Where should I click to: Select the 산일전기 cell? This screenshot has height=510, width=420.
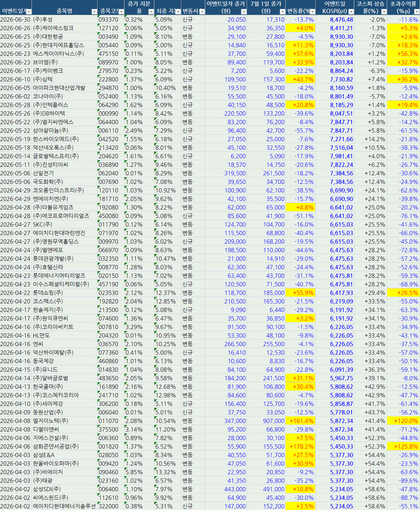point(65,173)
